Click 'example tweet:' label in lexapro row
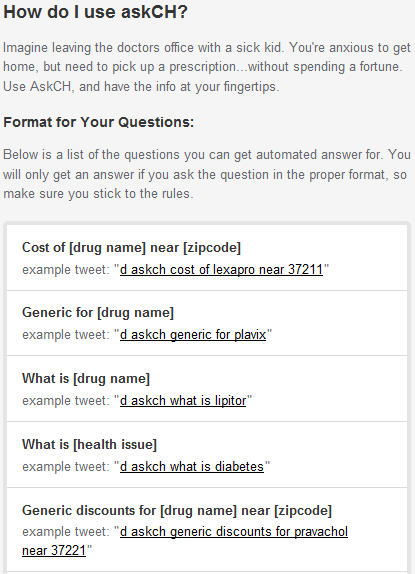 point(66,270)
